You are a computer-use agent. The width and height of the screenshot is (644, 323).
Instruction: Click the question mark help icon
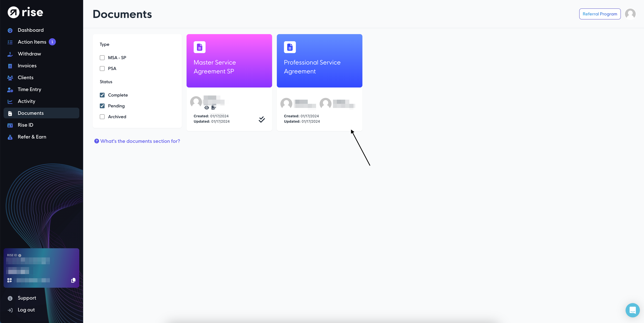[x=97, y=141]
